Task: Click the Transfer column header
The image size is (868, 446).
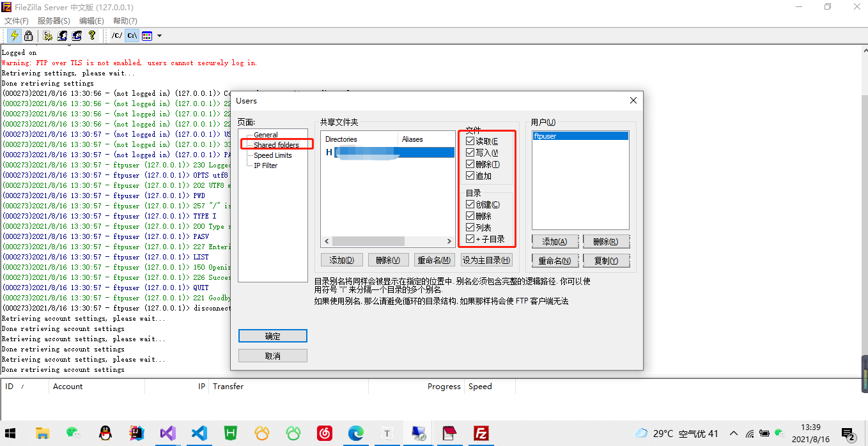Action: click(288, 387)
